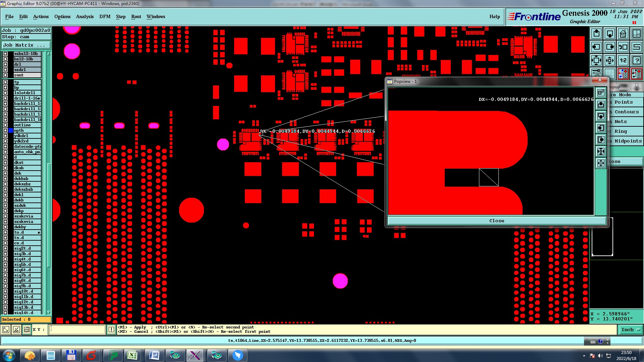Screen dimensions: 644x362
Task: Click layer list scroll up arrow
Action: click(49, 54)
